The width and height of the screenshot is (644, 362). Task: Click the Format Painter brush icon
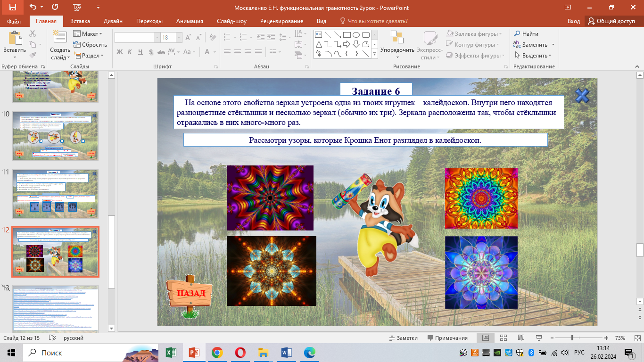tap(33, 55)
